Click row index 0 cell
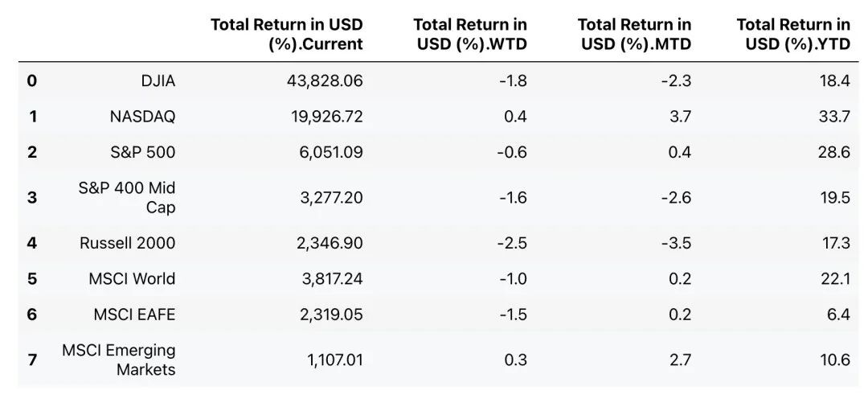This screenshot has height=399, width=868. click(32, 80)
